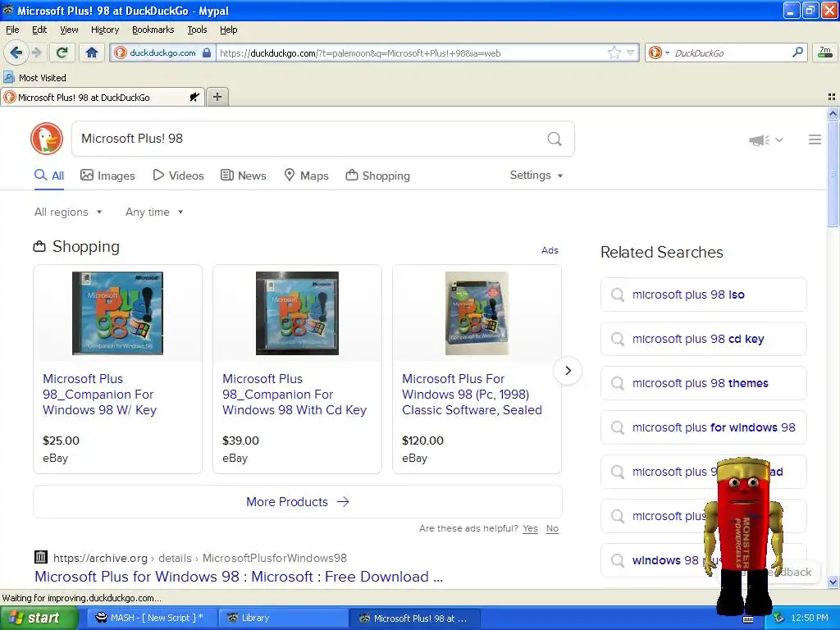Click the More Products button
This screenshot has width=840, height=630.
pyautogui.click(x=297, y=501)
